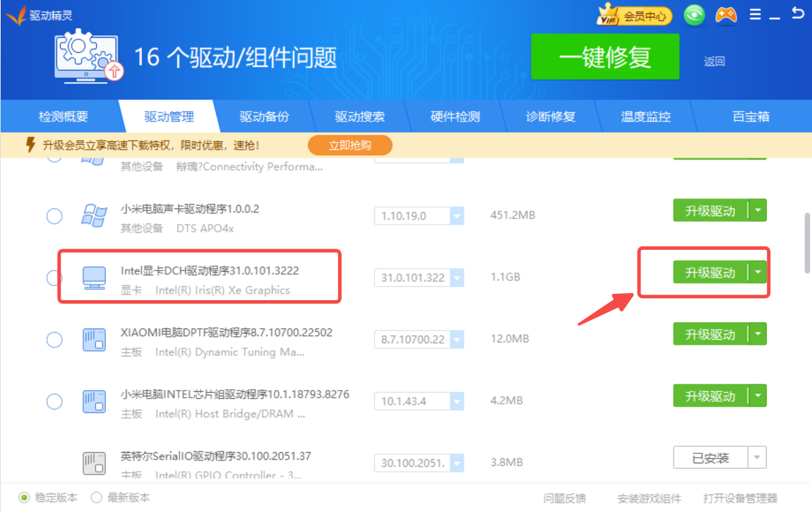This screenshot has height=512, width=812.
Task: Click the green eye icon in title bar
Action: click(694, 16)
